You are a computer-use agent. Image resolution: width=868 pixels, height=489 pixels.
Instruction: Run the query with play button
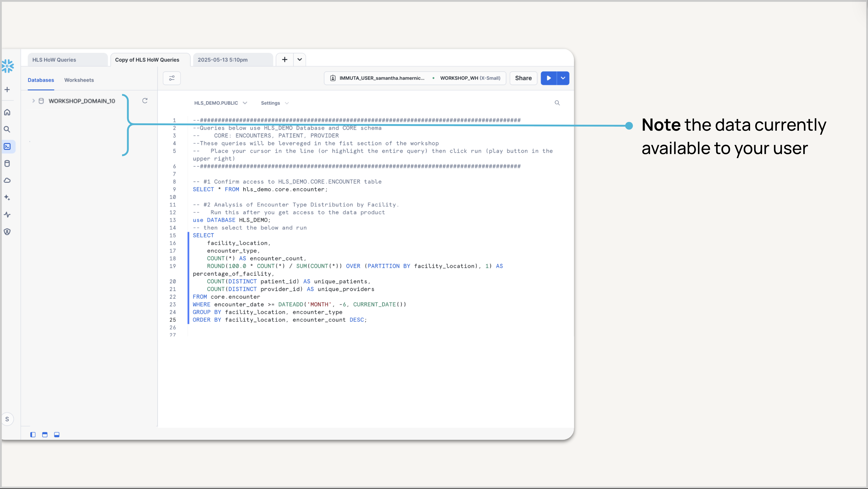click(x=549, y=78)
